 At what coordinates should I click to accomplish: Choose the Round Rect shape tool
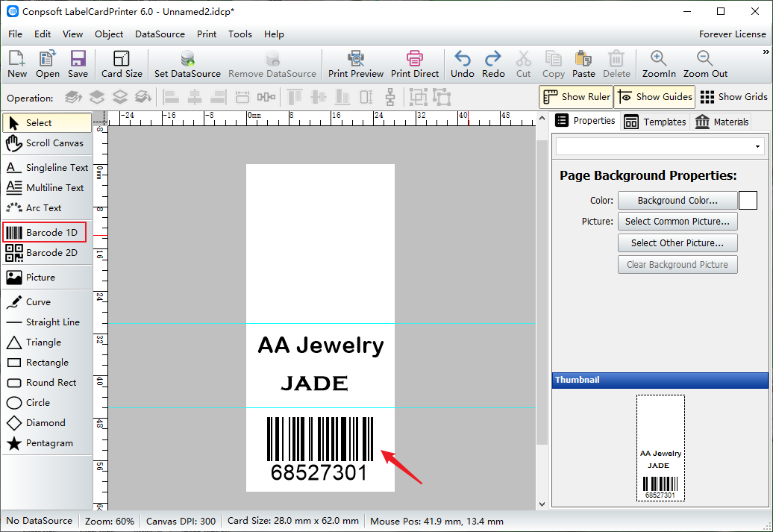pos(47,383)
